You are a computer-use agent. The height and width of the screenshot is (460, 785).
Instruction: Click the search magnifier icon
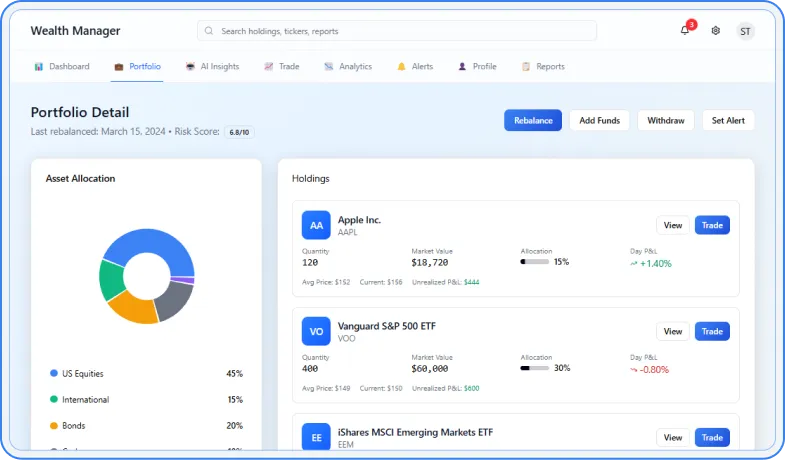pyautogui.click(x=209, y=31)
